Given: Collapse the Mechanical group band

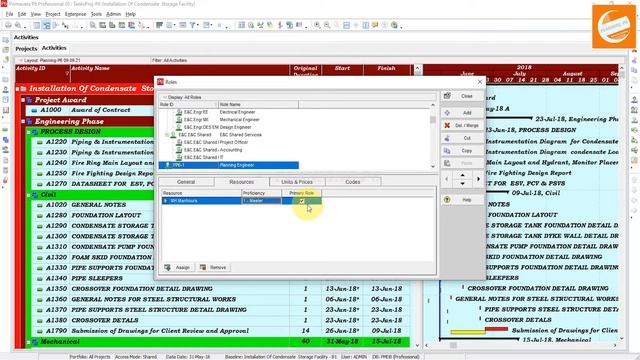Looking at the screenshot, I should 29,342.
